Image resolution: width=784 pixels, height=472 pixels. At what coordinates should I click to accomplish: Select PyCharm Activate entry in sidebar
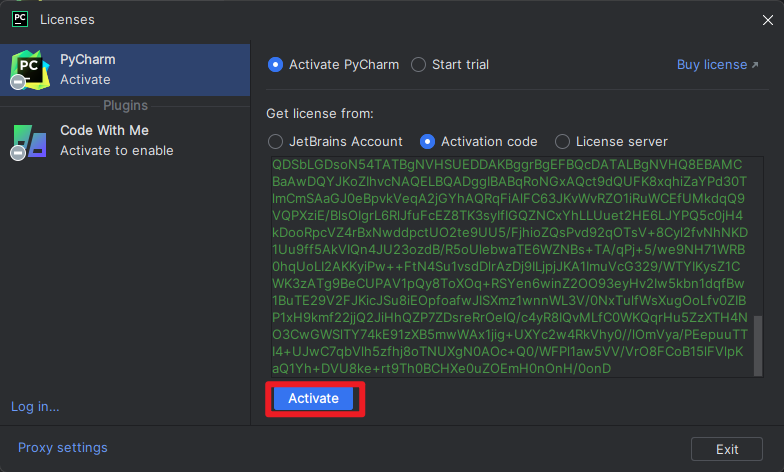(125, 70)
